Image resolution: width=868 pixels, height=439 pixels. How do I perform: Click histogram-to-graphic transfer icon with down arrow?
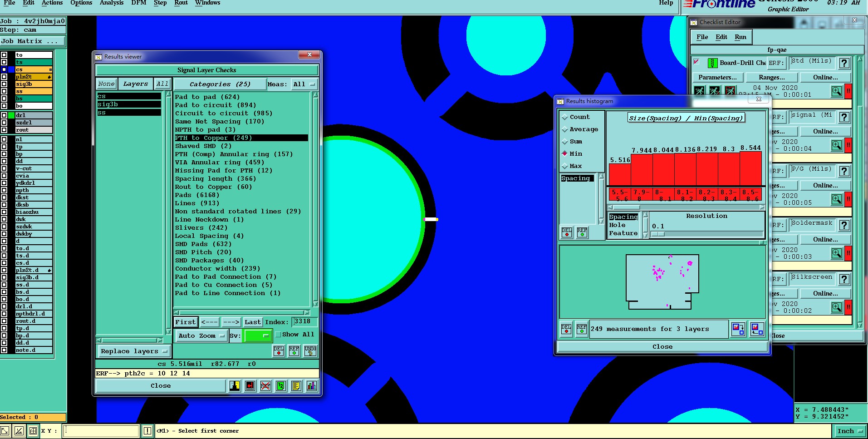point(738,329)
